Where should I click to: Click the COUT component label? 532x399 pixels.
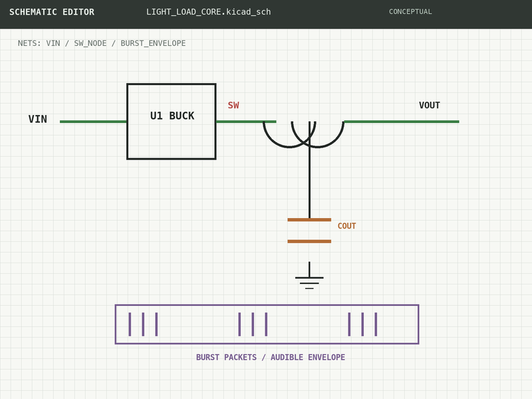click(346, 226)
